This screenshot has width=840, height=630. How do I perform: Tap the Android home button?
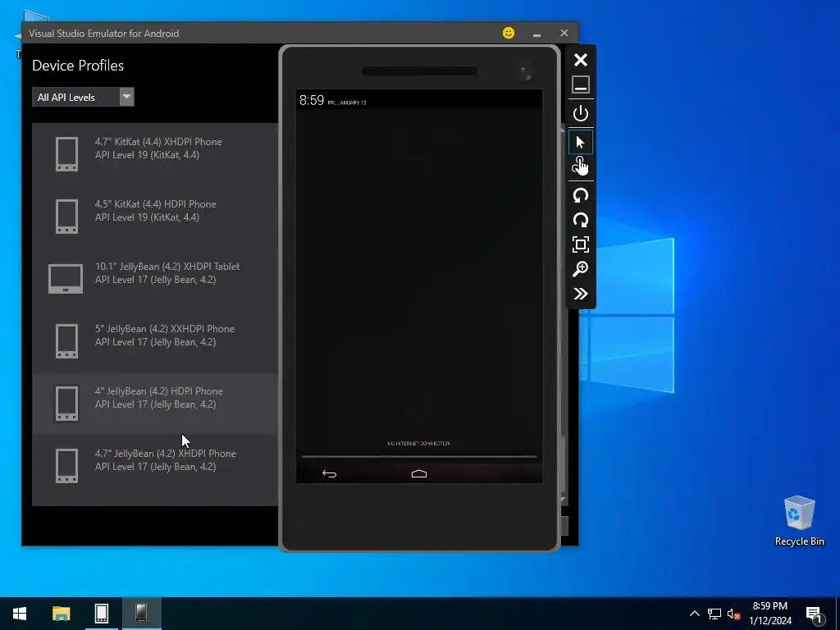click(x=419, y=473)
